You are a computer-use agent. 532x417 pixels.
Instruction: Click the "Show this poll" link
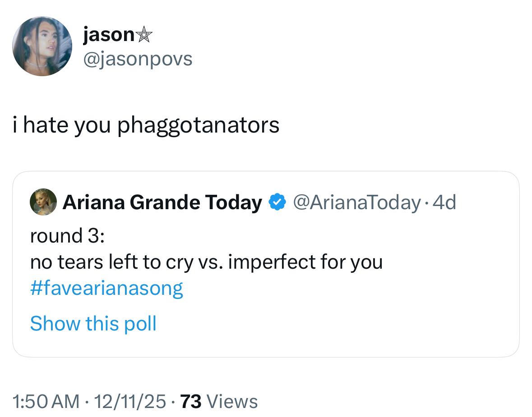point(93,323)
